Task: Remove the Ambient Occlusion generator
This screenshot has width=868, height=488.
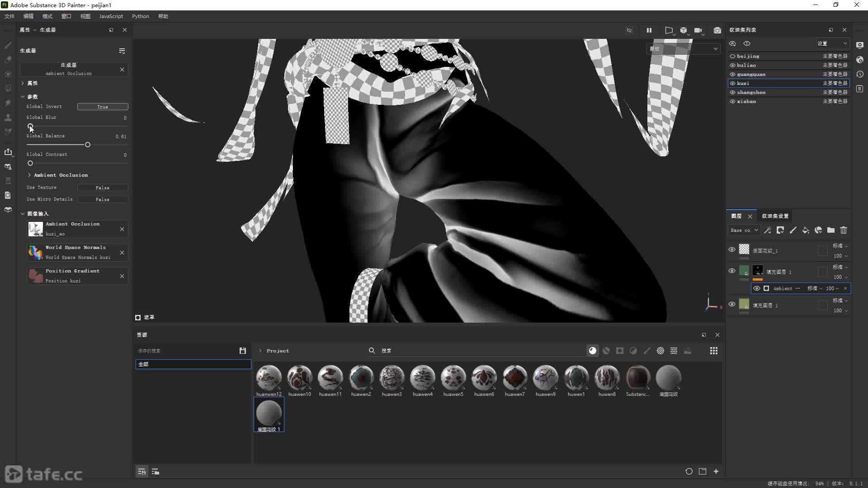Action: coord(122,70)
